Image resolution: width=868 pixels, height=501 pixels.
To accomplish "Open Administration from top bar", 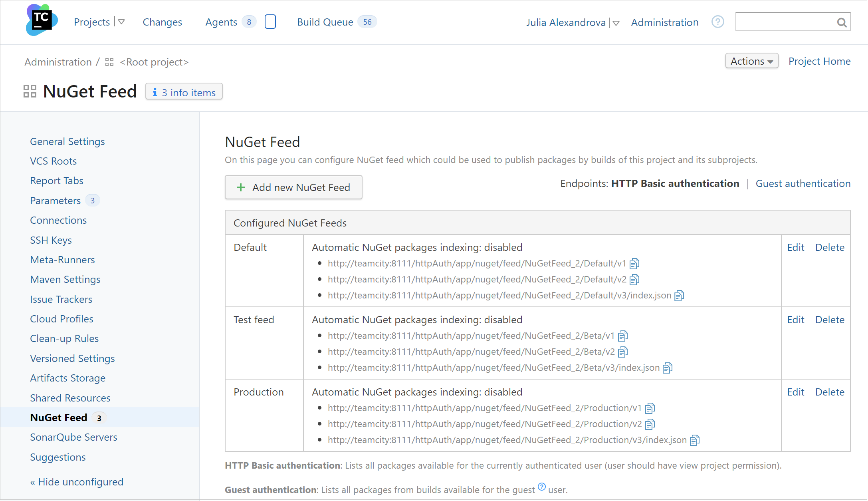I will 665,22.
